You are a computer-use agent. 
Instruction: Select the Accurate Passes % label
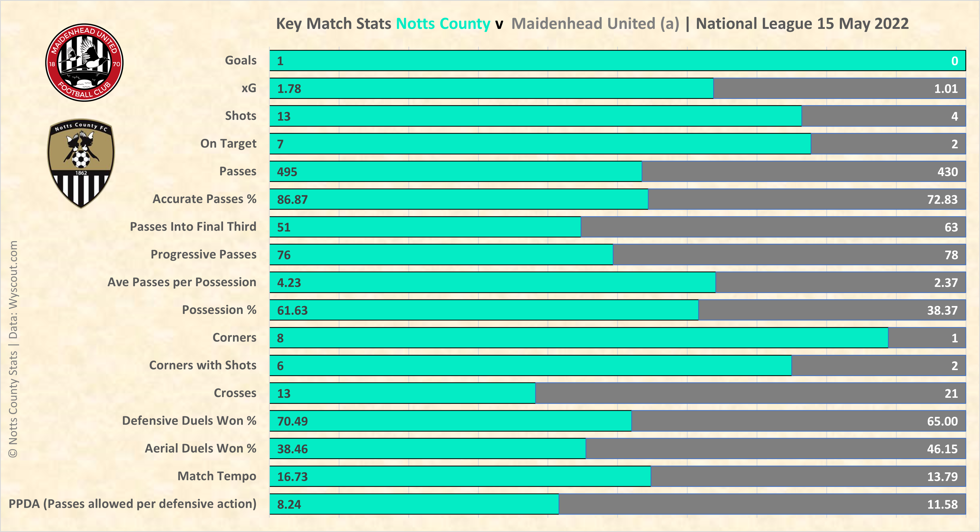coord(204,199)
